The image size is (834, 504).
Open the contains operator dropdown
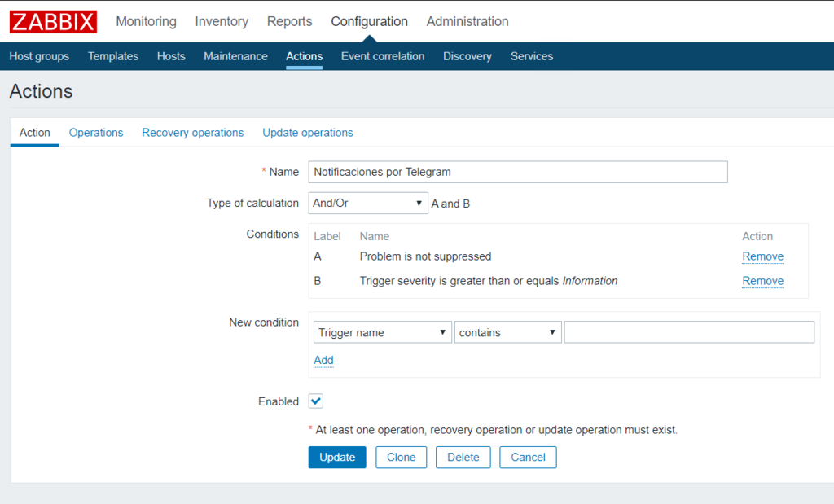(x=507, y=332)
